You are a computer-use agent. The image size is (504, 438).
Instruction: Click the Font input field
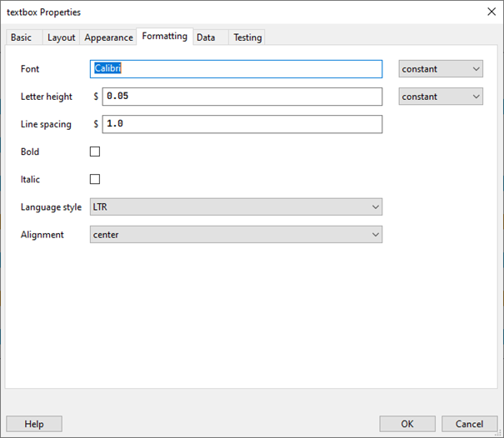(236, 69)
